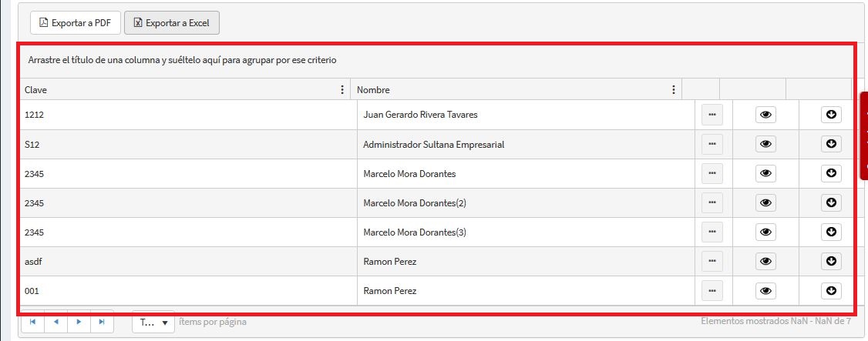
Task: Go to the next page of results
Action: coord(79,323)
